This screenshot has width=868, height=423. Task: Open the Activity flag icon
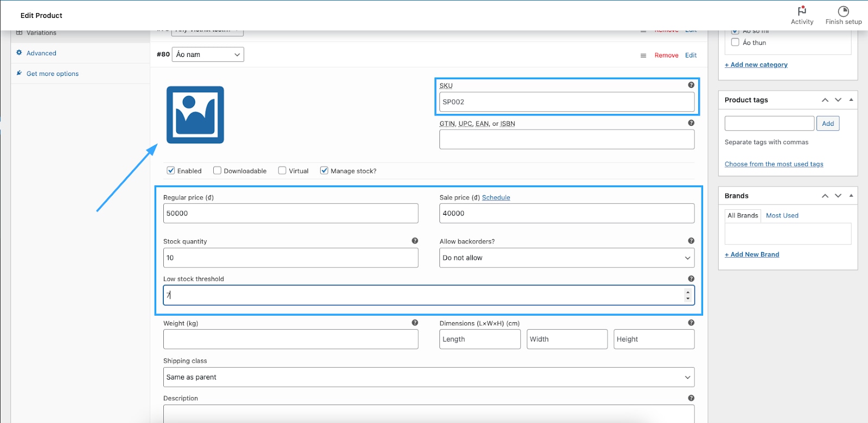point(802,11)
